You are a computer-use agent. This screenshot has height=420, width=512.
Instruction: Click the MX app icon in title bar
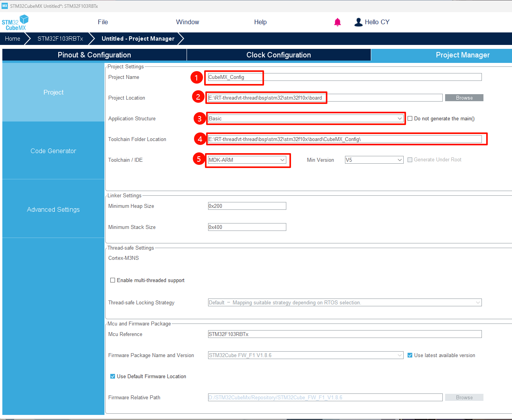5,6
